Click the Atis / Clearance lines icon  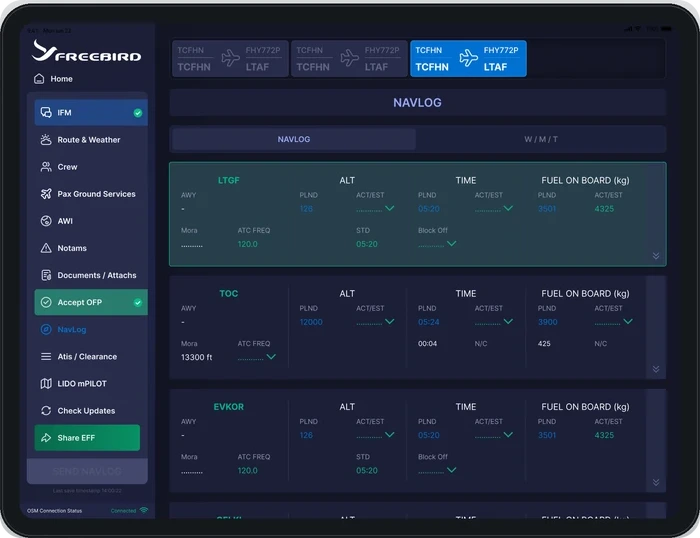coord(46,356)
